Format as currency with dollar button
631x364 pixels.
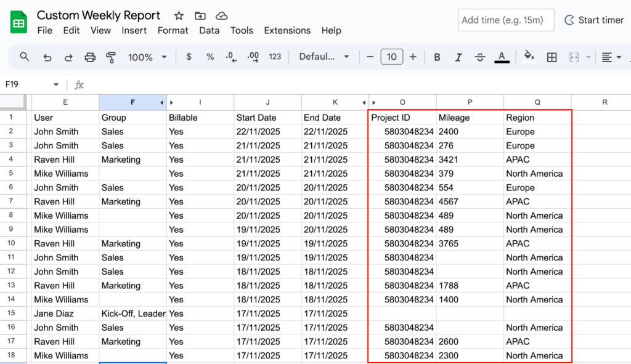pos(189,57)
